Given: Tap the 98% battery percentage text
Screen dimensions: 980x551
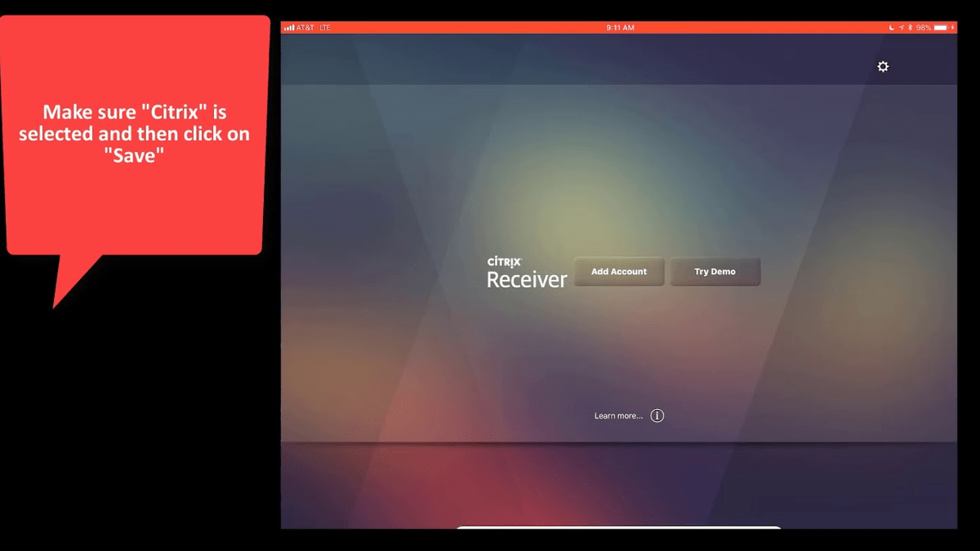Looking at the screenshot, I should (922, 27).
